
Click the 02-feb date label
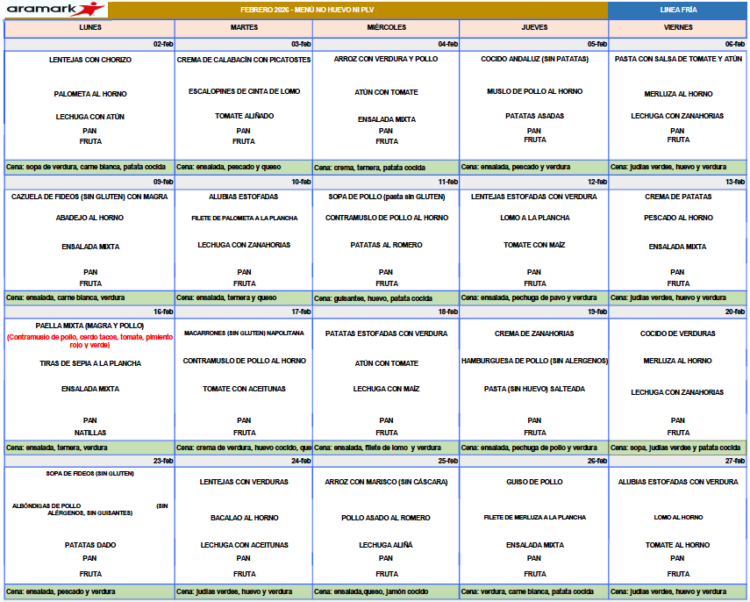(161, 44)
